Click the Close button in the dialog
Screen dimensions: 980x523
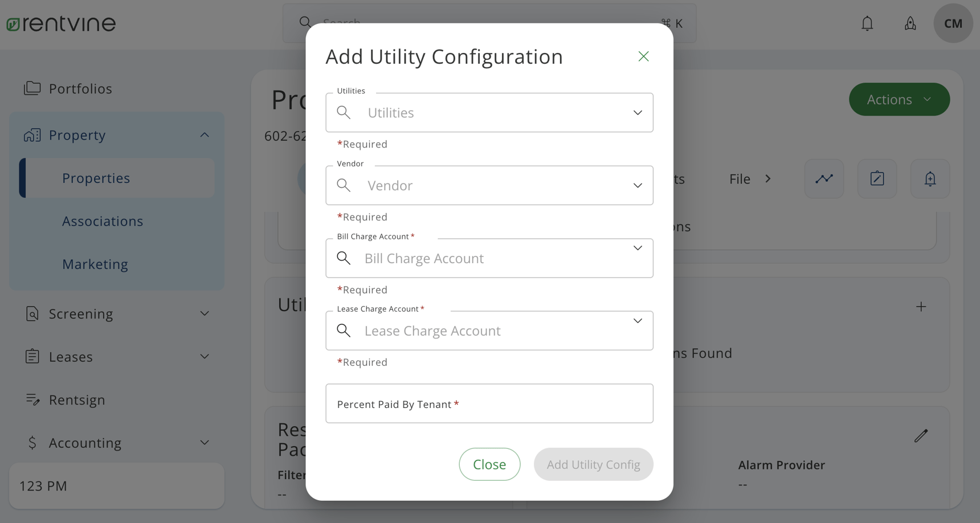pyautogui.click(x=489, y=464)
